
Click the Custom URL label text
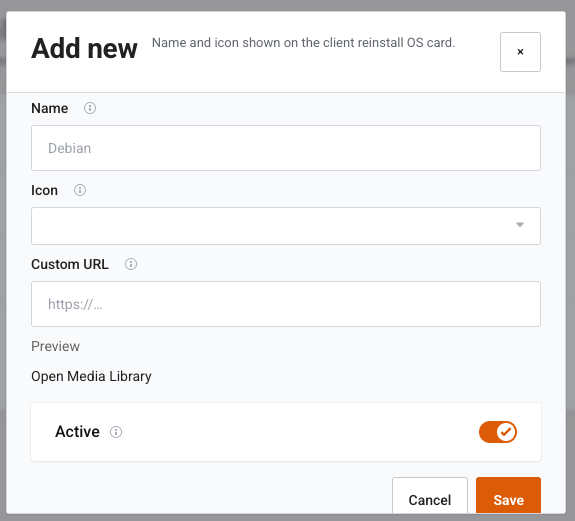(70, 264)
